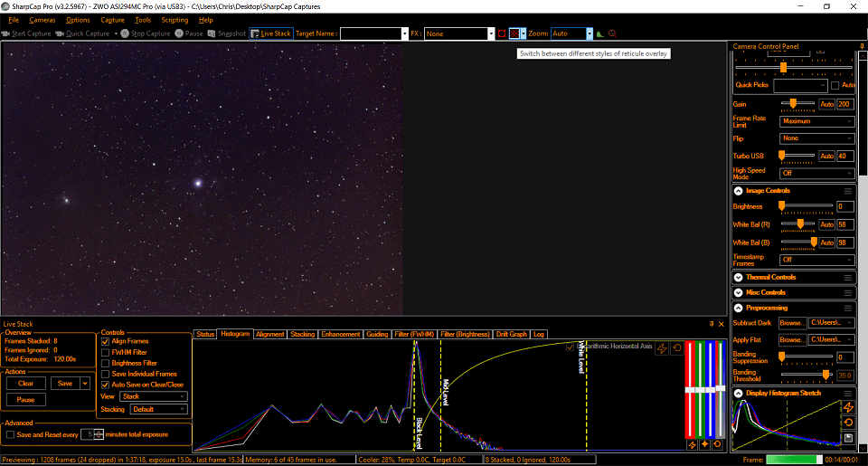
Task: Open the Preprocessing grip menu icon
Action: pos(847,308)
